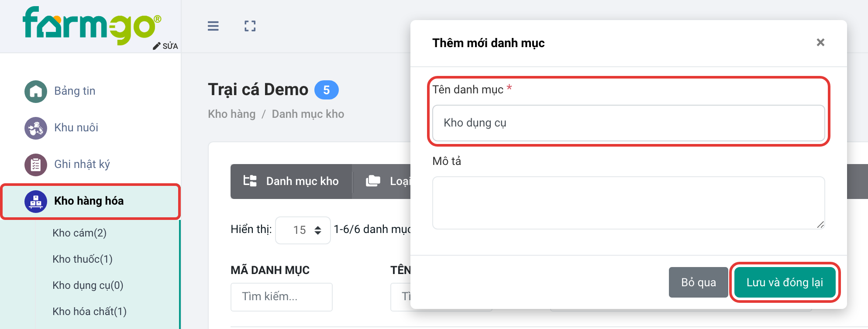Screen dimensions: 868x329
Task: Click the Danh mục kho breadcrumb link
Action: (x=308, y=114)
